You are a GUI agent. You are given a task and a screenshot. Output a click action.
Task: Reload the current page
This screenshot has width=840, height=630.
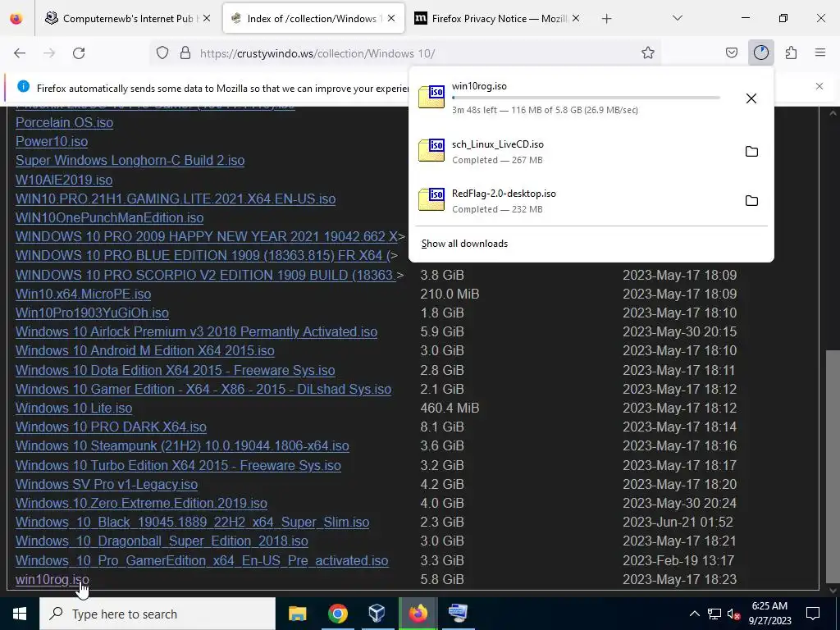click(79, 53)
